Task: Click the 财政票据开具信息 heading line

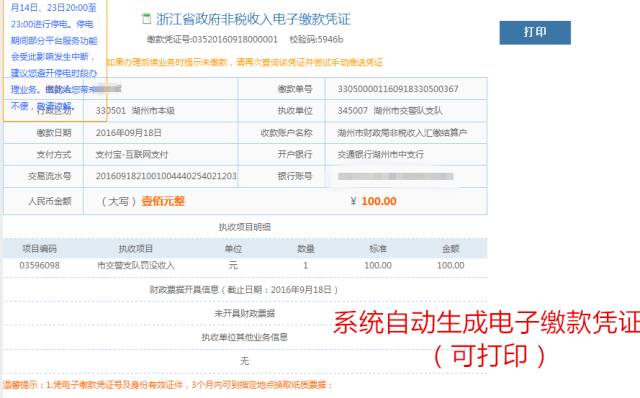Action: [244, 290]
